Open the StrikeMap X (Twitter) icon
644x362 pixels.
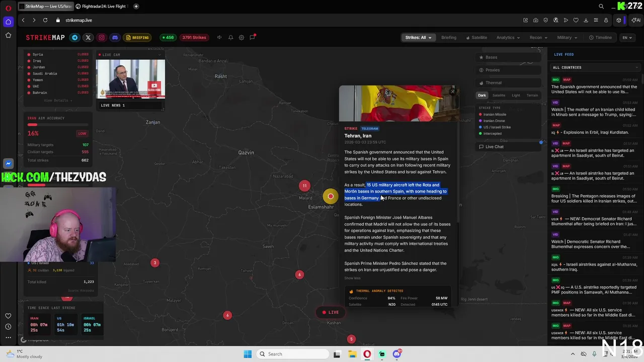click(x=88, y=38)
